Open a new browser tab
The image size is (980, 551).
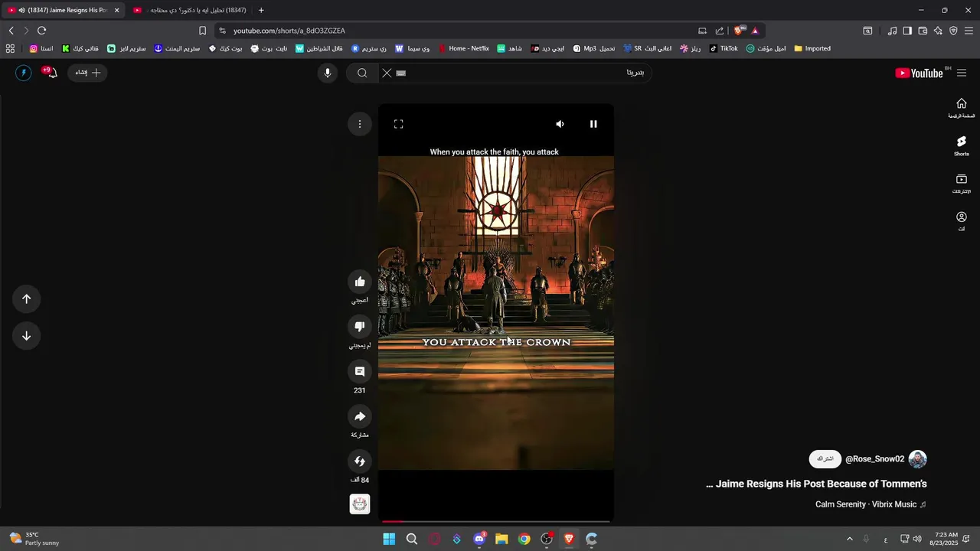261,10
